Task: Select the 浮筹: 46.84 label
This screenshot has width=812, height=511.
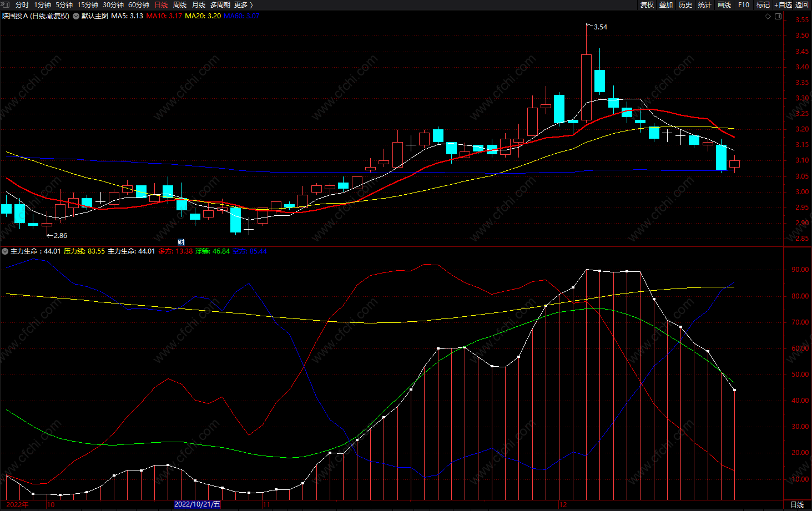Action: (213, 251)
